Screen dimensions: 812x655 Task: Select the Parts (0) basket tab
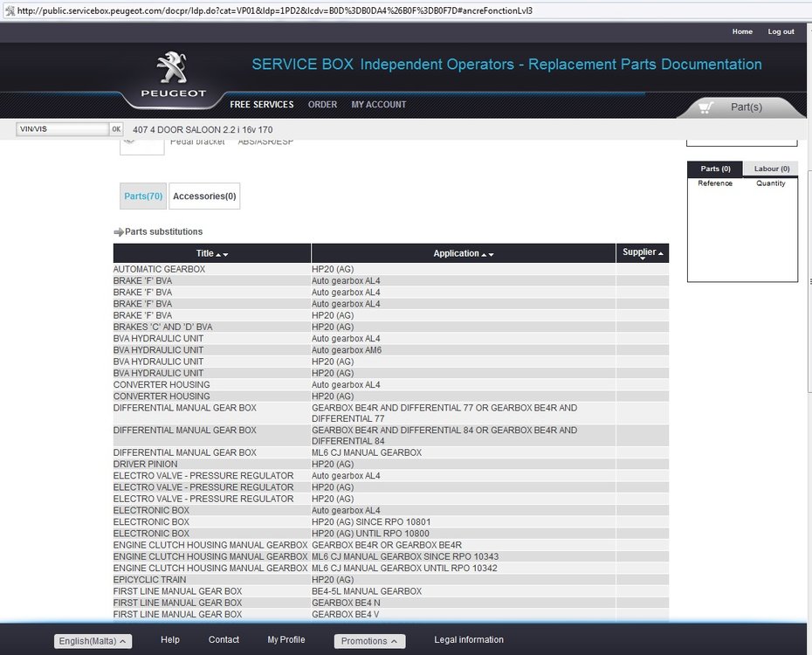715,169
